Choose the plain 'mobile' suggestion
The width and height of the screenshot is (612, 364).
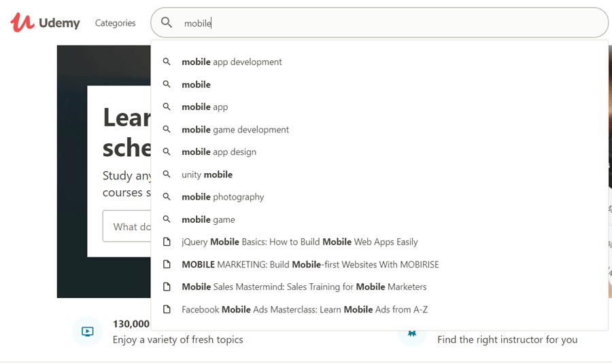379,85
